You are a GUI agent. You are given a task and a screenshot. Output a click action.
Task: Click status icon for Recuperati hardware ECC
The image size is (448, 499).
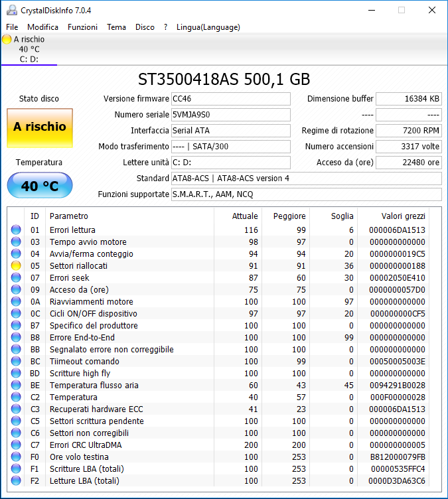pos(16,409)
